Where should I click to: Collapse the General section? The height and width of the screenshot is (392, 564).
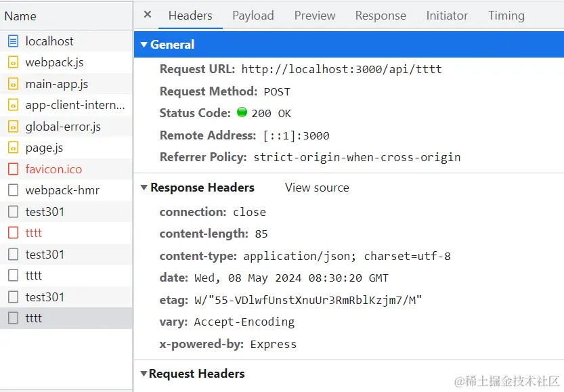click(x=144, y=45)
